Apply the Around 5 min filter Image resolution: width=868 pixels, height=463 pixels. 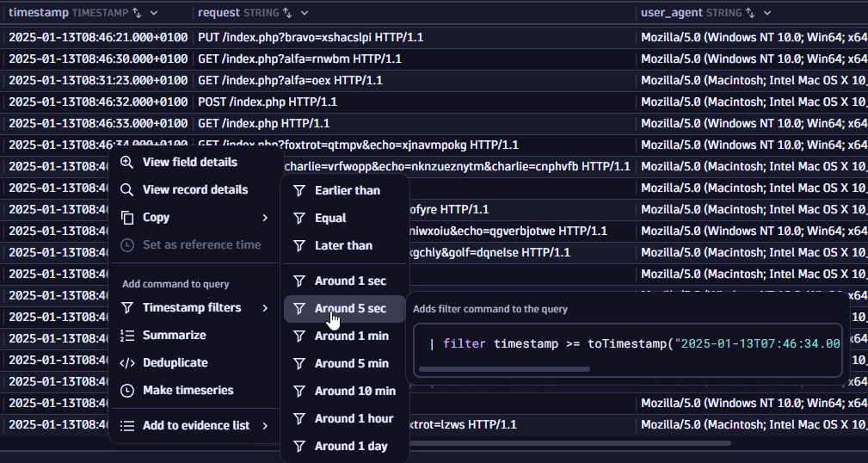point(345,364)
